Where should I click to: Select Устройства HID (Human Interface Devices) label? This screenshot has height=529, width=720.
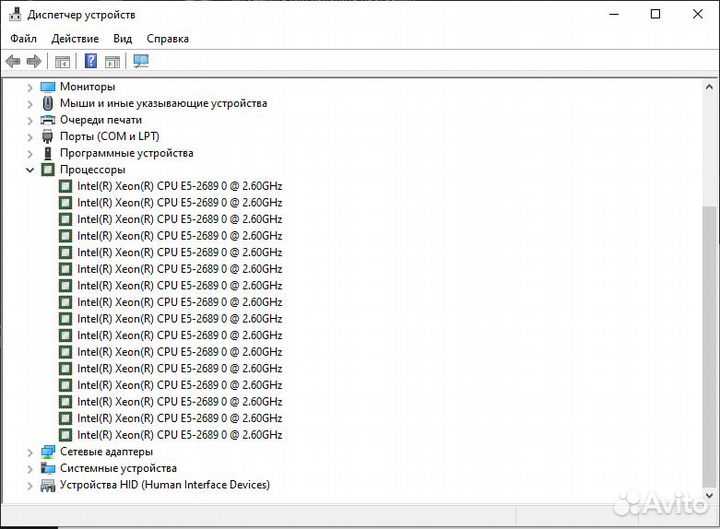[165, 484]
